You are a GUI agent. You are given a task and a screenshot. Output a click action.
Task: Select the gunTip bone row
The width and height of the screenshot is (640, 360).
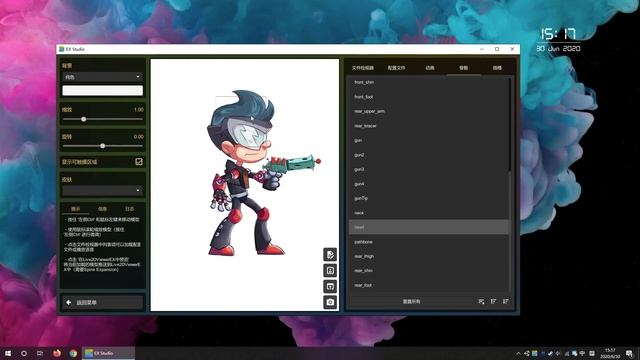coord(429,198)
